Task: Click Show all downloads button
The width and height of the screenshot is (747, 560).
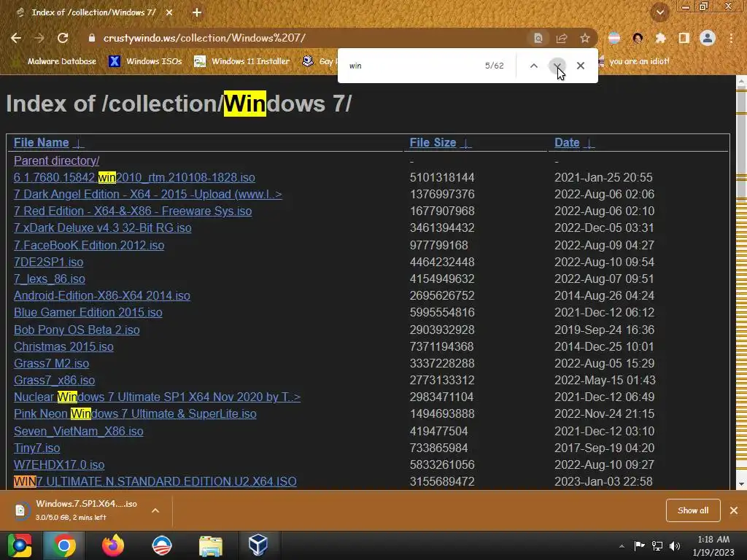Action: tap(693, 510)
